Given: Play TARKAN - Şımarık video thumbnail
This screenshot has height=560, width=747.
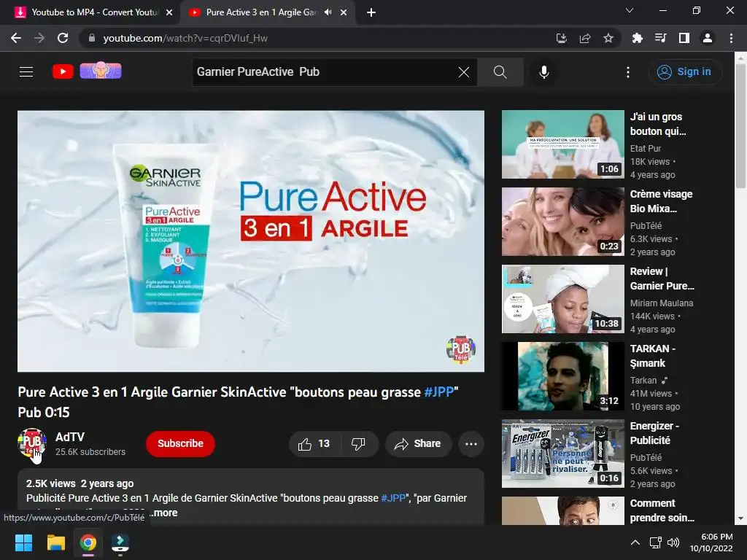Looking at the screenshot, I should point(562,376).
